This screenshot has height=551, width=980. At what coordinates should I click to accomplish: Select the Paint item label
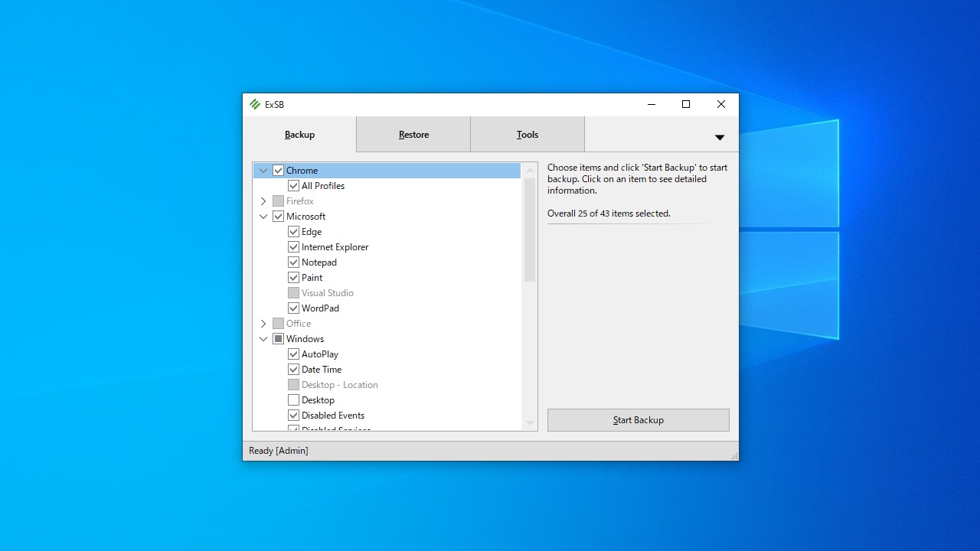point(312,278)
